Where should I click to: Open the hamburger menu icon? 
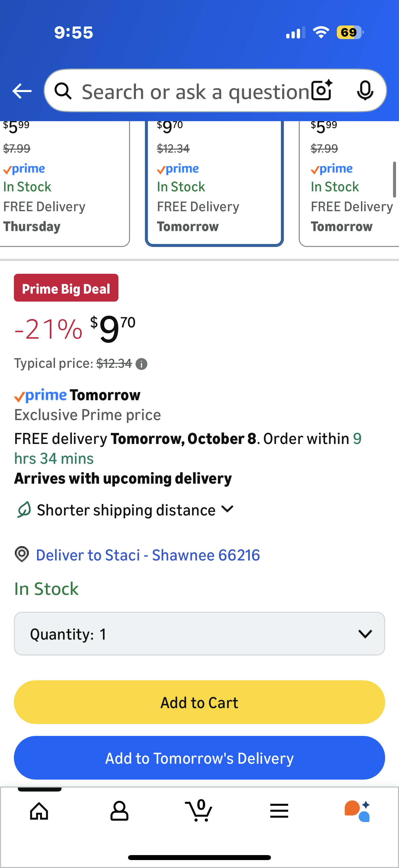click(x=279, y=811)
